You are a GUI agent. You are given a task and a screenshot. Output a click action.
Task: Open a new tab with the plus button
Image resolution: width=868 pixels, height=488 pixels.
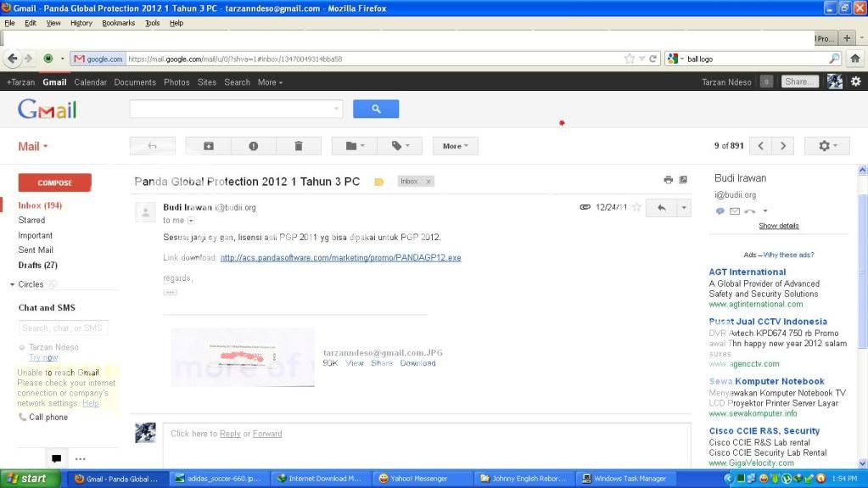(847, 38)
